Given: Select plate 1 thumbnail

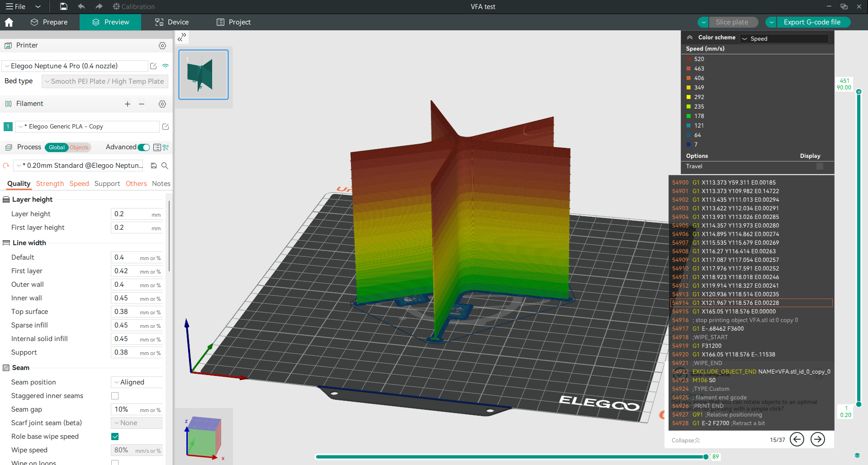Looking at the screenshot, I should [204, 75].
